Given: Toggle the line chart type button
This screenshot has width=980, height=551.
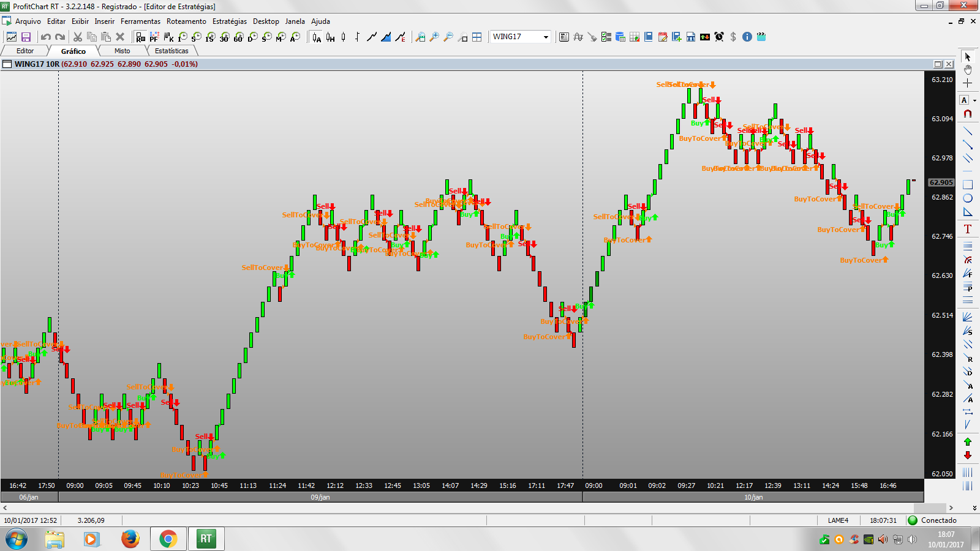Looking at the screenshot, I should point(372,37).
